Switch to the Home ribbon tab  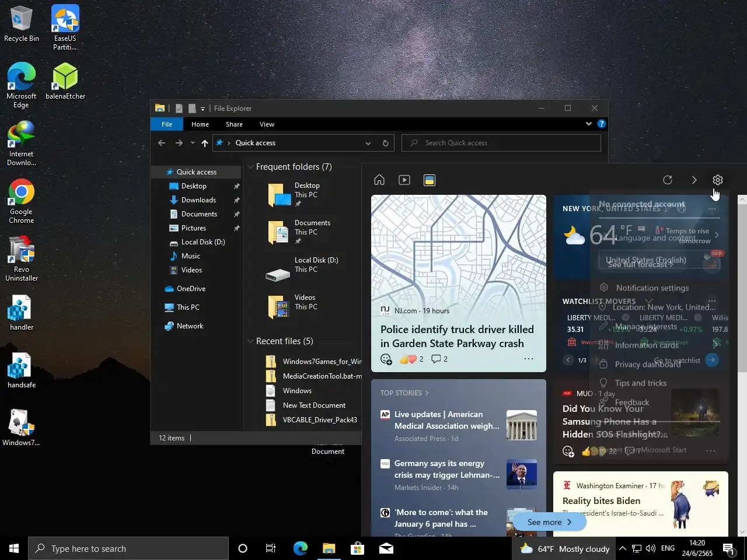pyautogui.click(x=200, y=124)
